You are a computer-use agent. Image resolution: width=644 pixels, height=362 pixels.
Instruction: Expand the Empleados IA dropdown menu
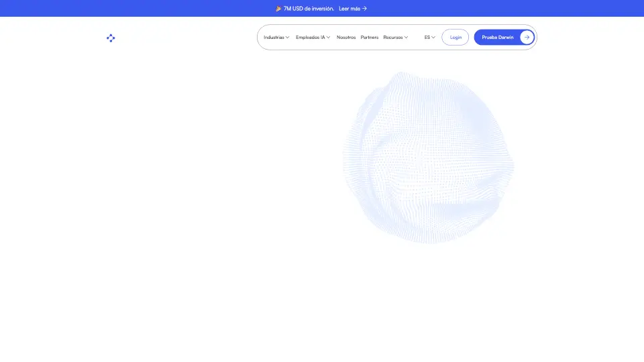pos(311,38)
